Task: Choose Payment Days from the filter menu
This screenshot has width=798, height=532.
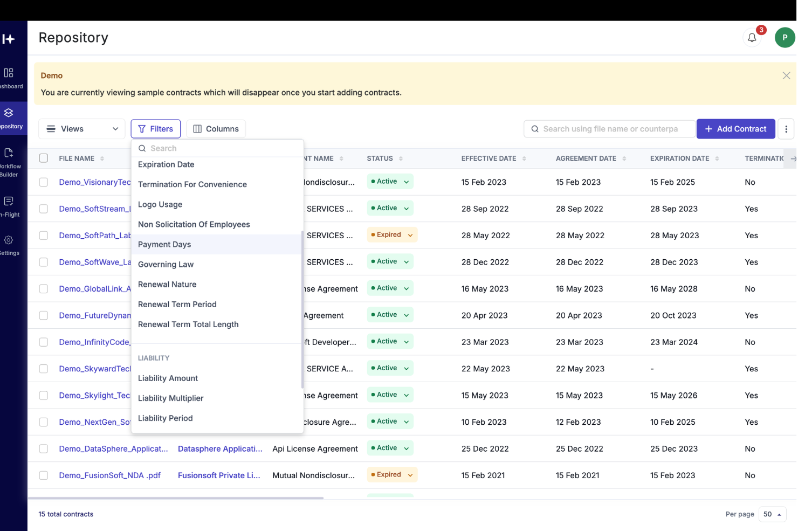Action: [x=164, y=244]
